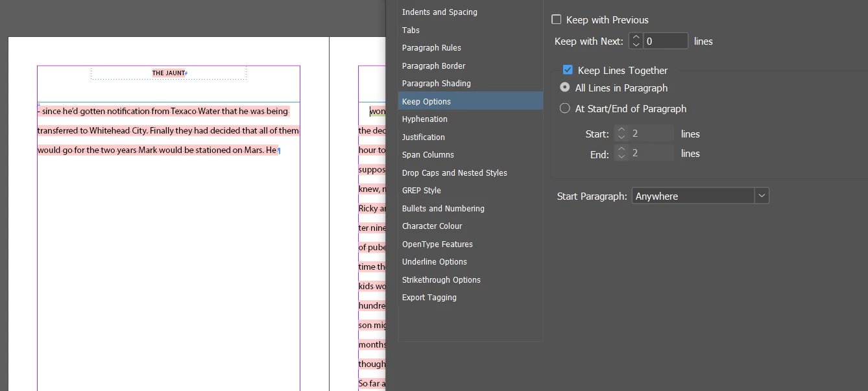Adjust Keep with Next stepper arrows
Viewport: 868px width, 391px height.
tap(636, 41)
